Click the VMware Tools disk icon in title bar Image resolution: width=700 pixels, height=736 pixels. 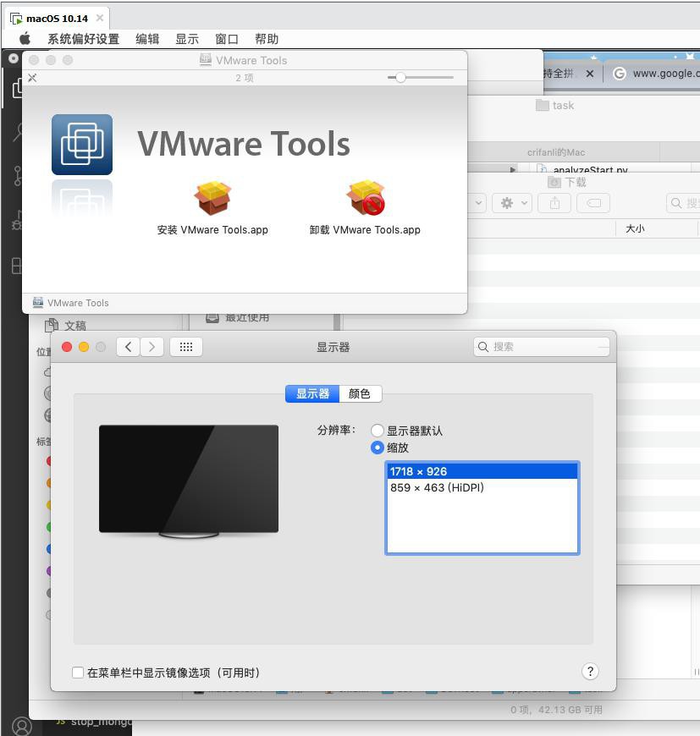click(x=206, y=59)
